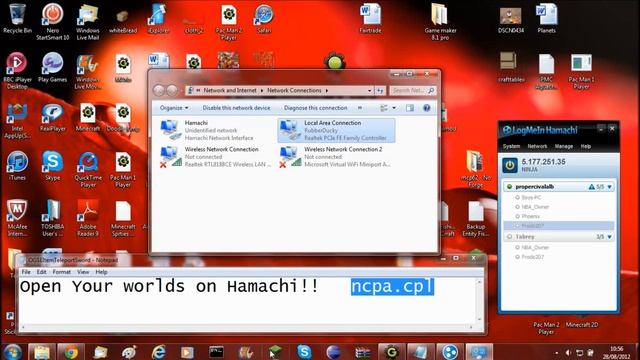Refresh the Network Connections address bar

pos(380,90)
